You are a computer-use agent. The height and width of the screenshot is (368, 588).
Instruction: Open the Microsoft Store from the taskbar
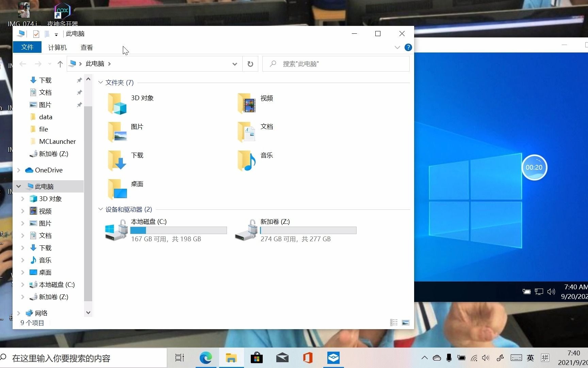pos(257,358)
